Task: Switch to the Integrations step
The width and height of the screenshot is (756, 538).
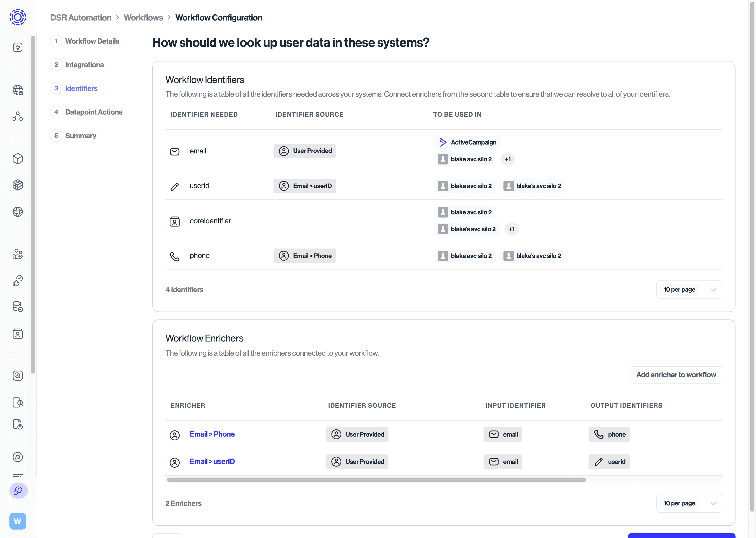Action: 84,65
